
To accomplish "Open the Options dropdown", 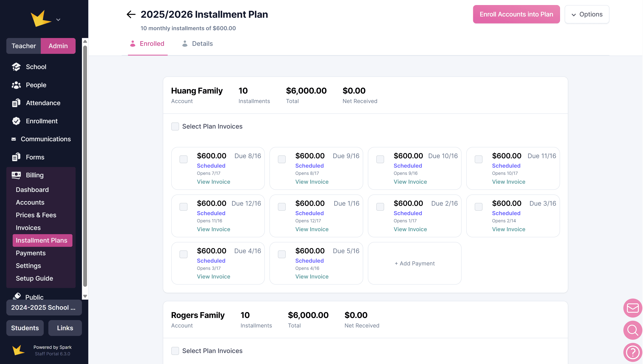I will 587,15.
